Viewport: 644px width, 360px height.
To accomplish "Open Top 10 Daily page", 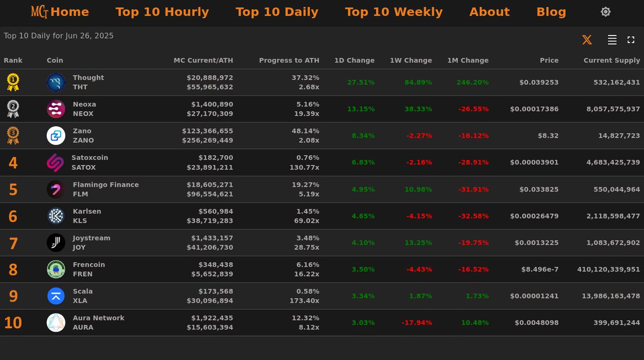I will pyautogui.click(x=277, y=12).
